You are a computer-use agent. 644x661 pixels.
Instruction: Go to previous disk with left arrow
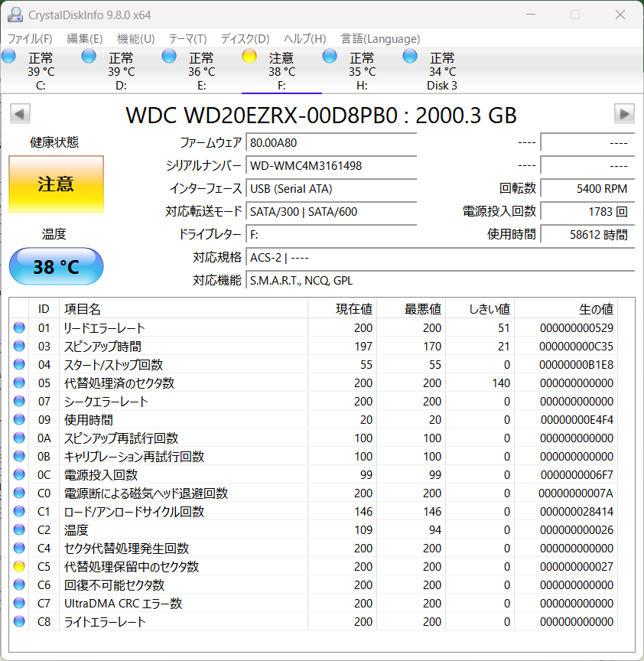(x=20, y=114)
